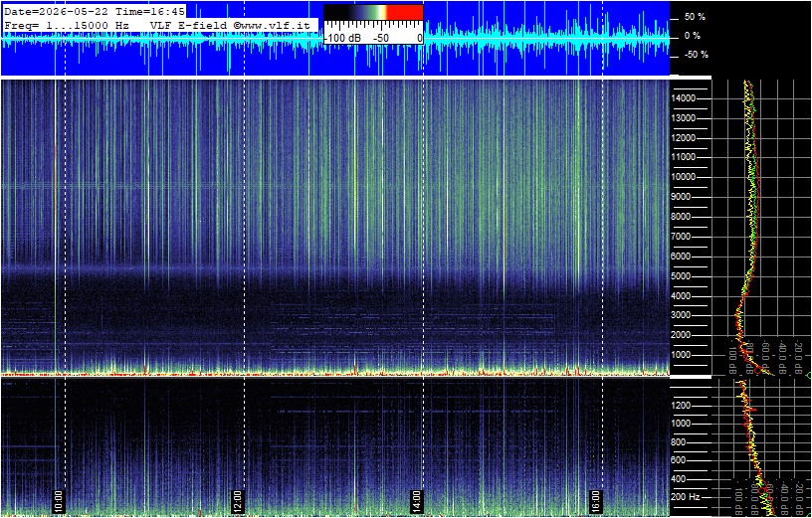This screenshot has width=812, height=518.
Task: Click the cyan amplitude waveform strip
Action: [x=335, y=39]
